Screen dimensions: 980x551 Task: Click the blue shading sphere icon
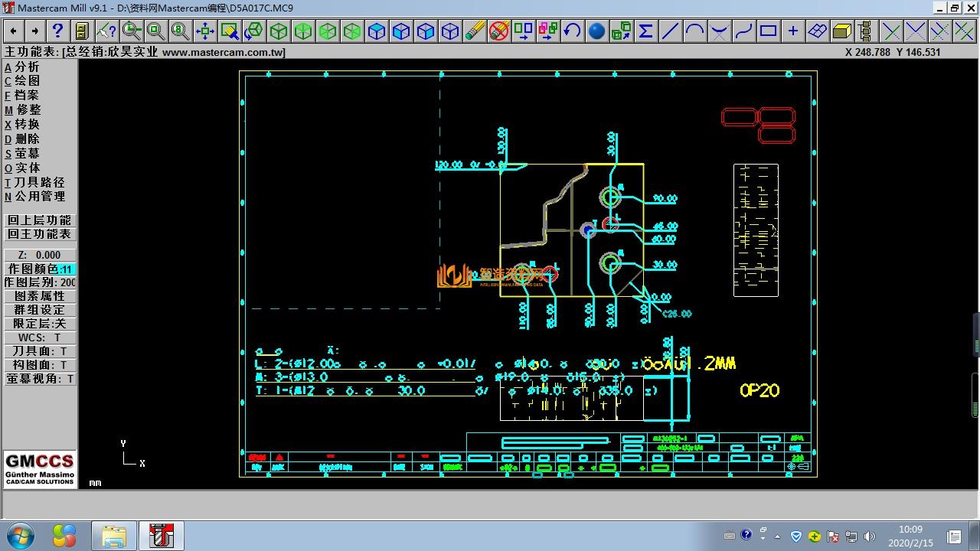click(596, 31)
